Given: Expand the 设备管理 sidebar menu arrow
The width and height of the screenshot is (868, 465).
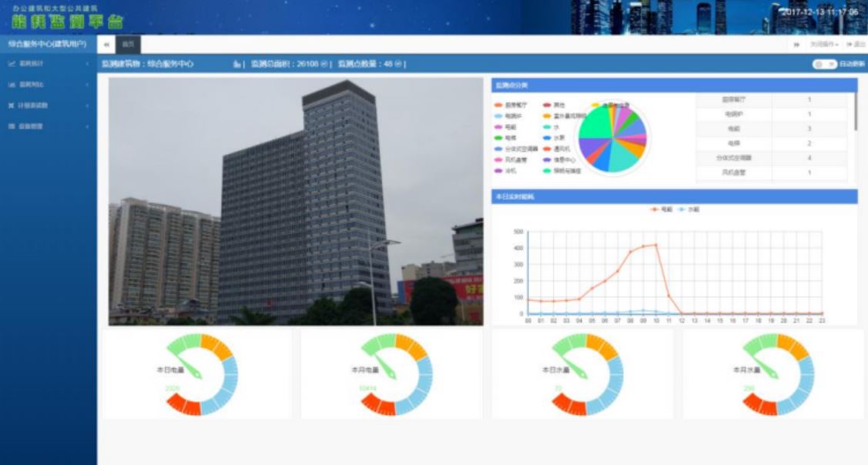Looking at the screenshot, I should coord(87,125).
